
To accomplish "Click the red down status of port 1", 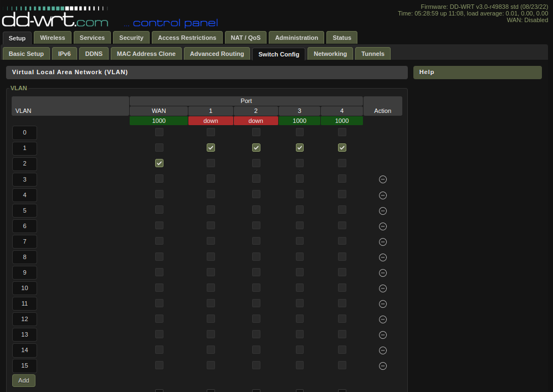I will point(211,121).
